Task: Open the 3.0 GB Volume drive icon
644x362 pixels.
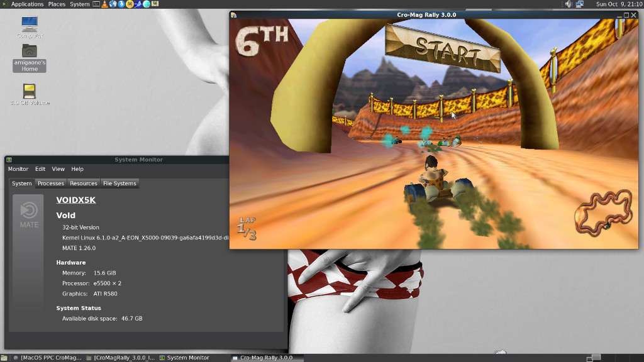Action: pyautogui.click(x=30, y=94)
